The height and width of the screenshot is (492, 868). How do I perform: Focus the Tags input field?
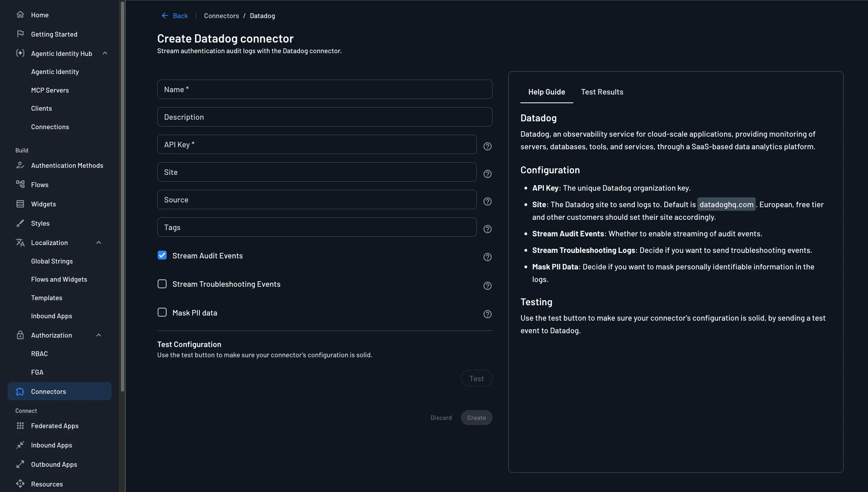[x=317, y=227]
